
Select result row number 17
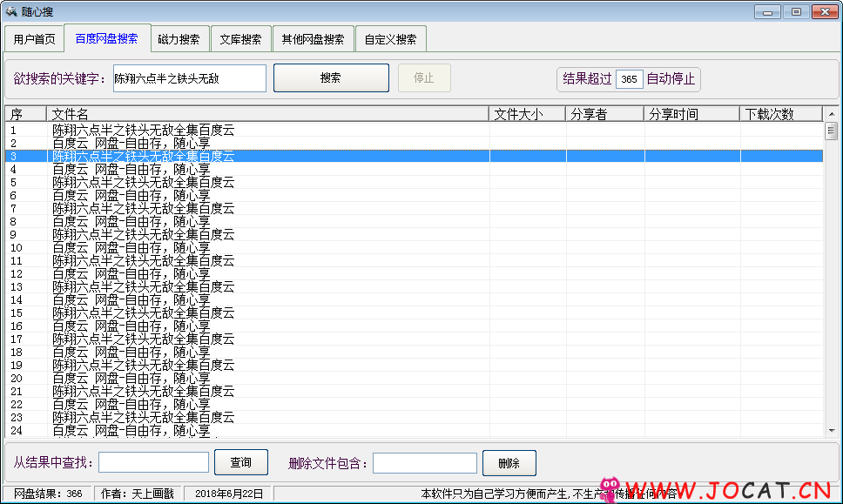[x=414, y=339]
